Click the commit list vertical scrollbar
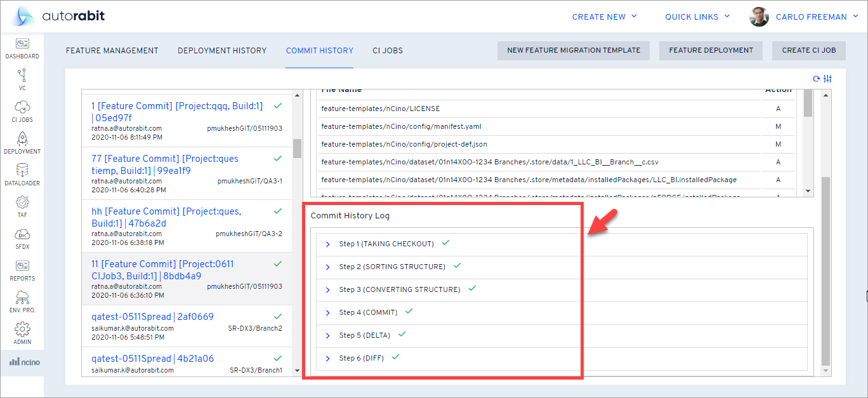The image size is (868, 398). pos(297,148)
